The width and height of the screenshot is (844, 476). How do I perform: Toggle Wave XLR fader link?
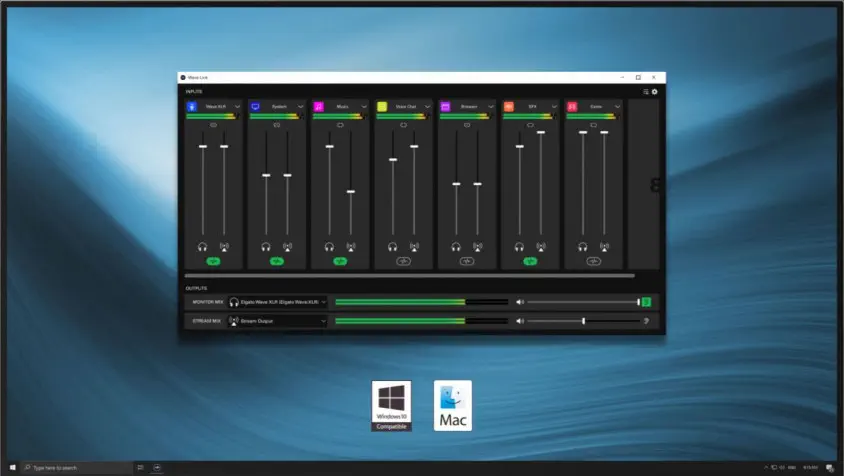[x=213, y=125]
